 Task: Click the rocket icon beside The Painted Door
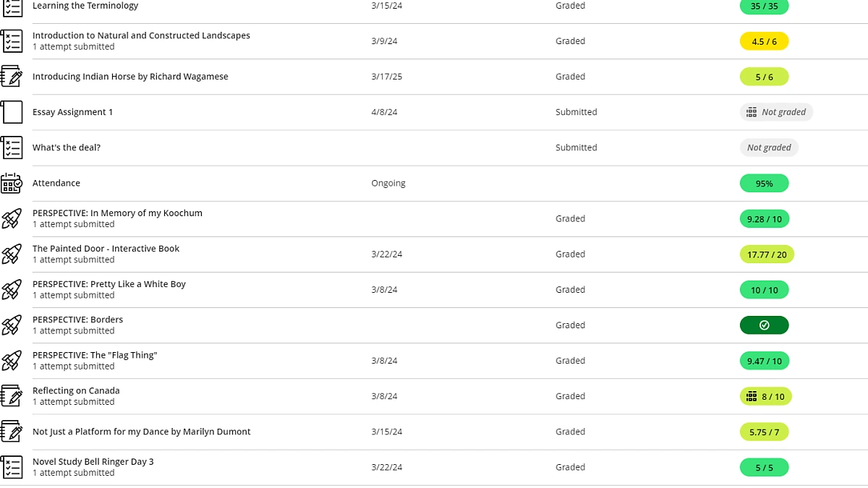coord(12,254)
